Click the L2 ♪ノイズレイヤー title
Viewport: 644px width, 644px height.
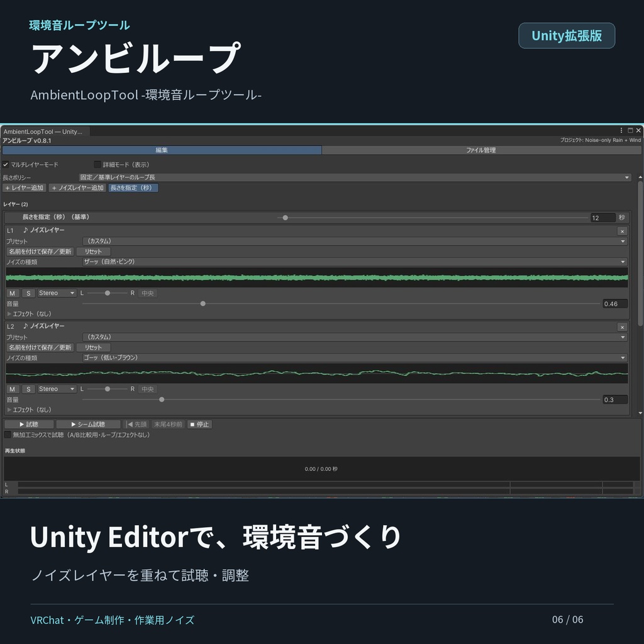coord(43,326)
